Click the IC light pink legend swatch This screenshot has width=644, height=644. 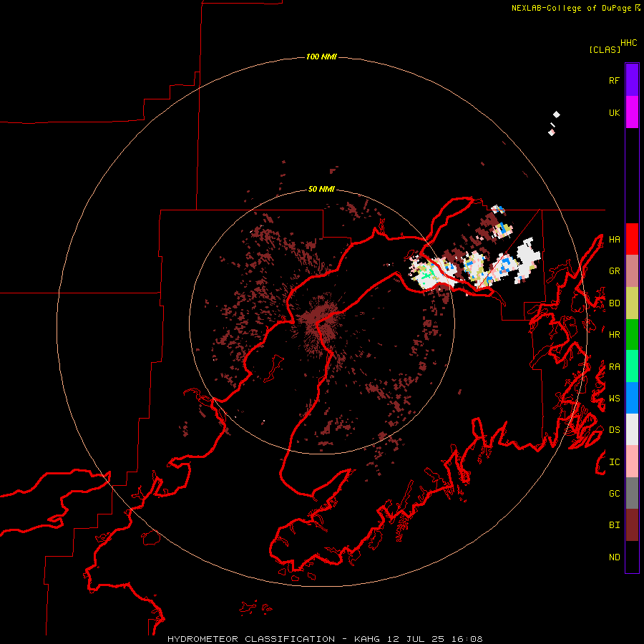[632, 462]
